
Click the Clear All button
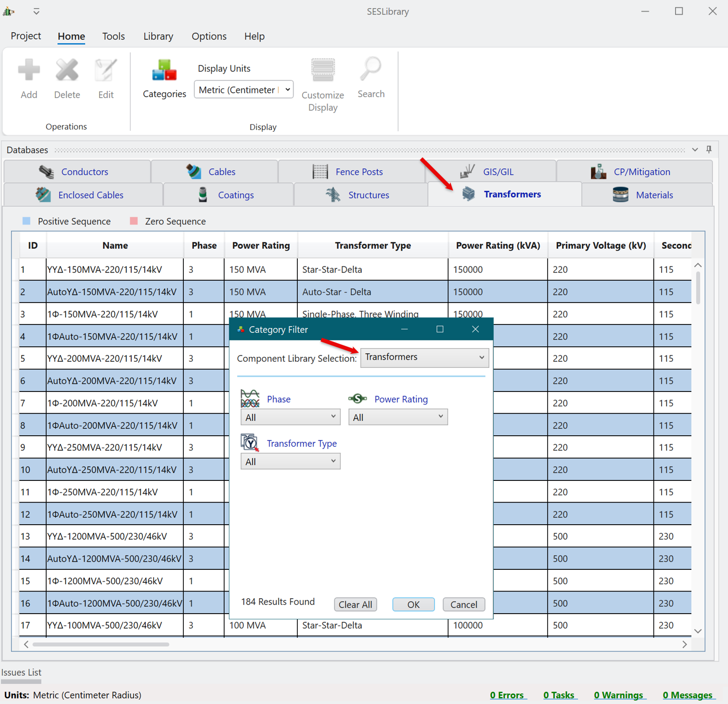(x=355, y=604)
